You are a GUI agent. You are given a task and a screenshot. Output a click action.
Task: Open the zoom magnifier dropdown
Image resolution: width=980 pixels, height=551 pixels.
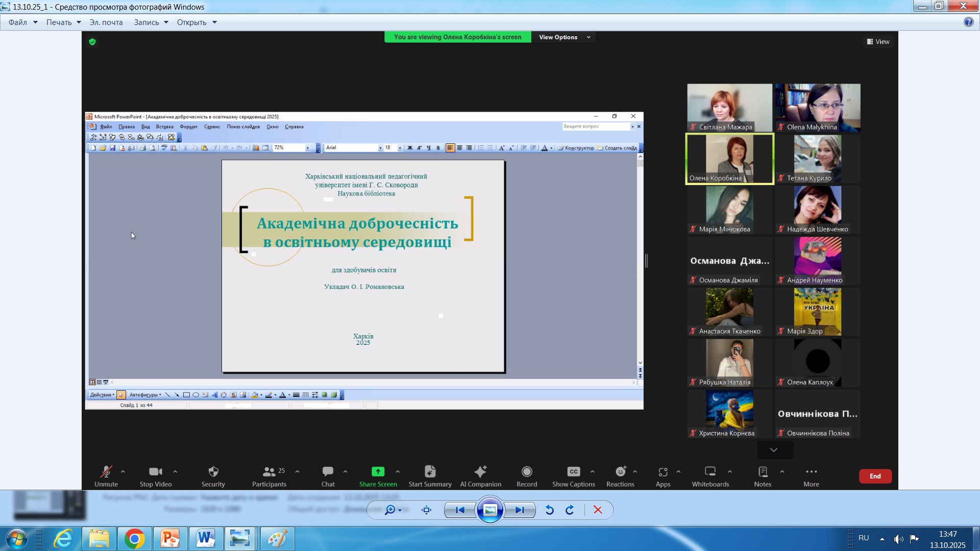tap(393, 510)
